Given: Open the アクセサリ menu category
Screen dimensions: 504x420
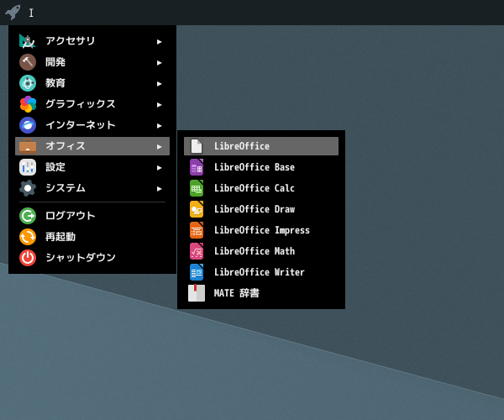Looking at the screenshot, I should tap(92, 41).
